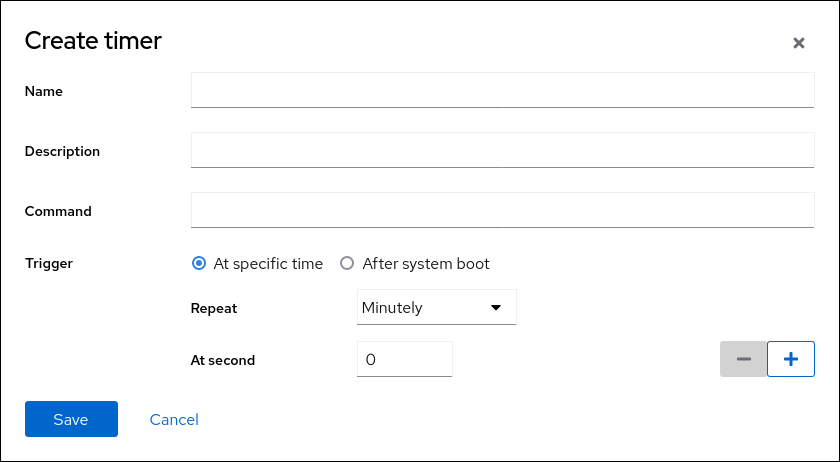This screenshot has width=840, height=462.
Task: Click the Description field label
Action: (x=62, y=152)
